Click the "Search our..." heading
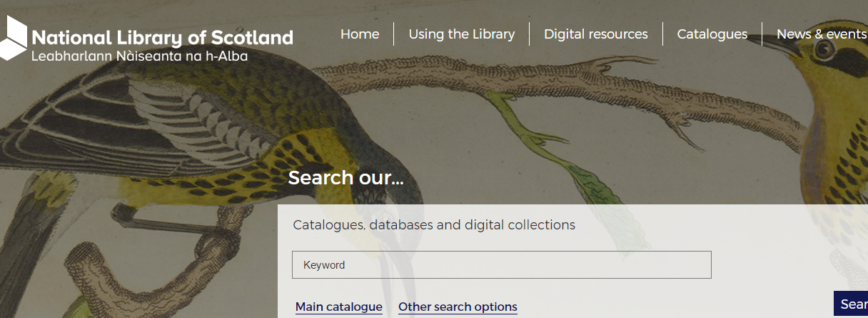The height and width of the screenshot is (318, 868). click(x=345, y=178)
